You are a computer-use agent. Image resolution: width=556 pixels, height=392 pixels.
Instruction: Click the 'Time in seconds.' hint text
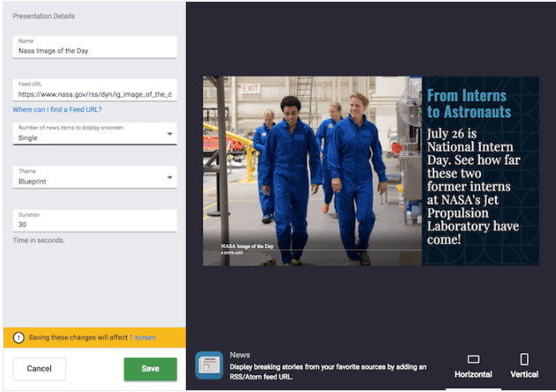[x=39, y=240]
